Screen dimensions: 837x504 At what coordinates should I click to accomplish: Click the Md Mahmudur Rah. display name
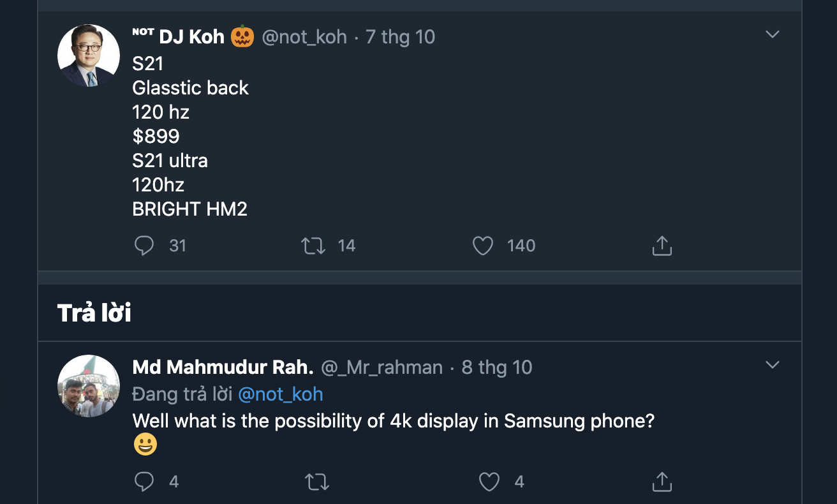pos(223,367)
